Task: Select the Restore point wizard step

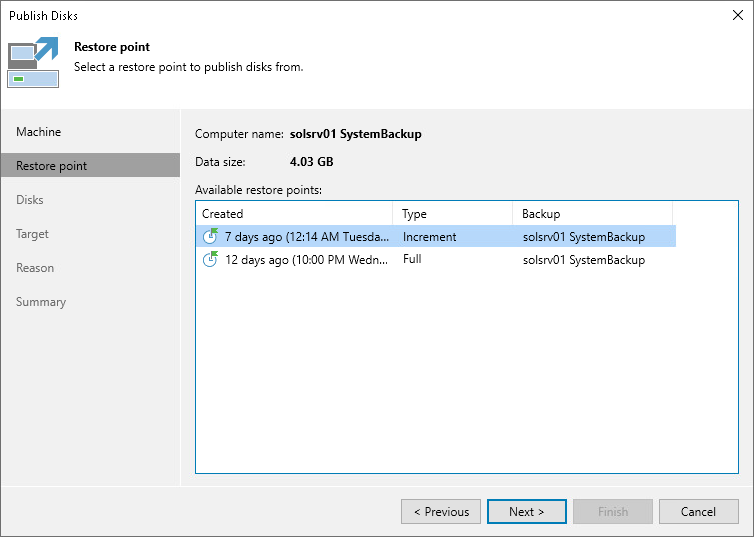Action: coord(90,165)
